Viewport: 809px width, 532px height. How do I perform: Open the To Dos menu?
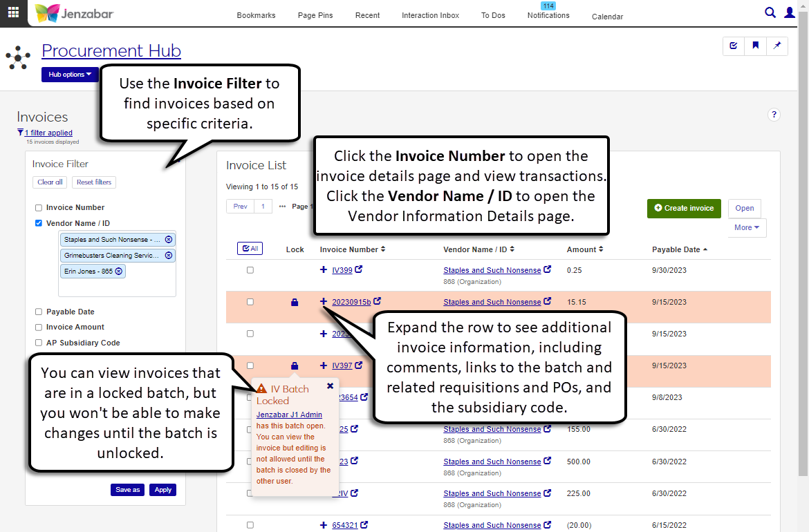[x=493, y=15]
